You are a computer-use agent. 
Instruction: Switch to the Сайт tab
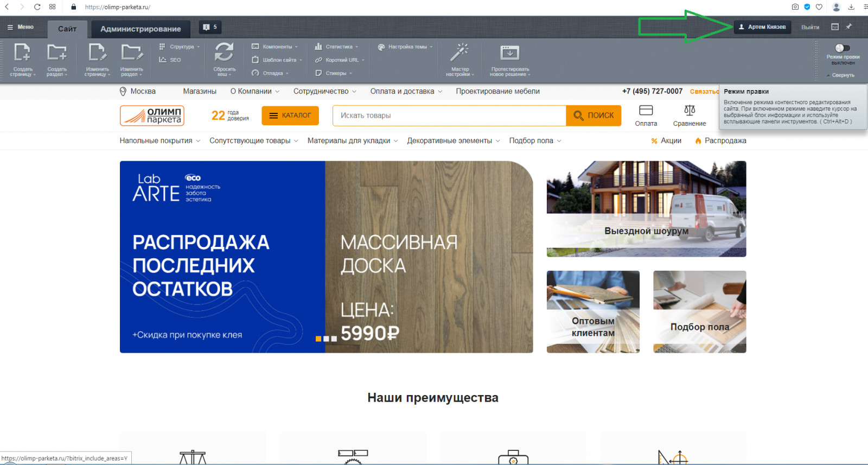[67, 29]
